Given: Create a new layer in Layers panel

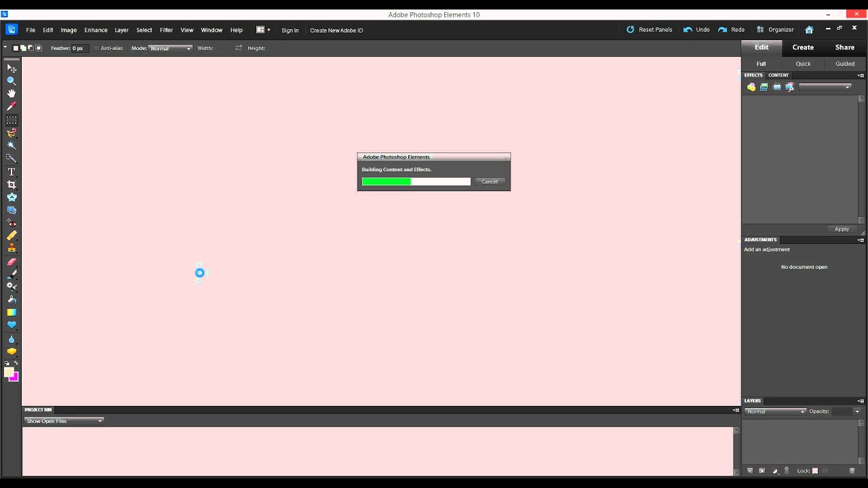Looking at the screenshot, I should [x=750, y=470].
